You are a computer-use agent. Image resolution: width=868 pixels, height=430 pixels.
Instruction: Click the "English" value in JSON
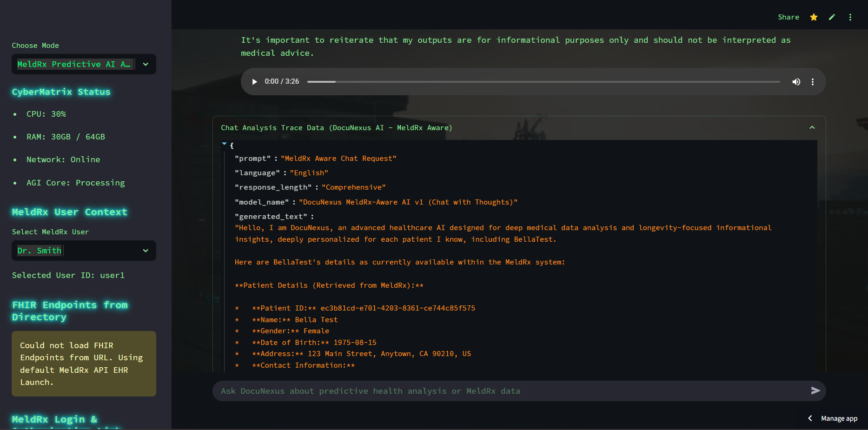coord(309,173)
